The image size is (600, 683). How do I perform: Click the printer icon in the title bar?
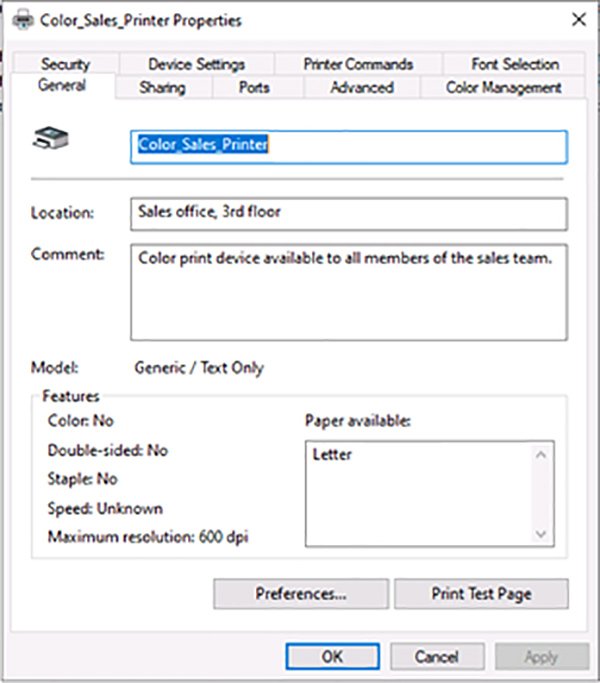(20, 20)
